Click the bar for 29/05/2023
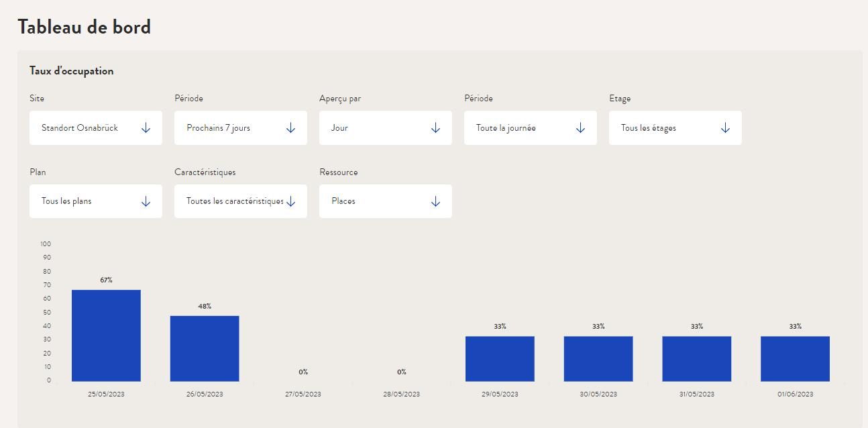 click(500, 358)
